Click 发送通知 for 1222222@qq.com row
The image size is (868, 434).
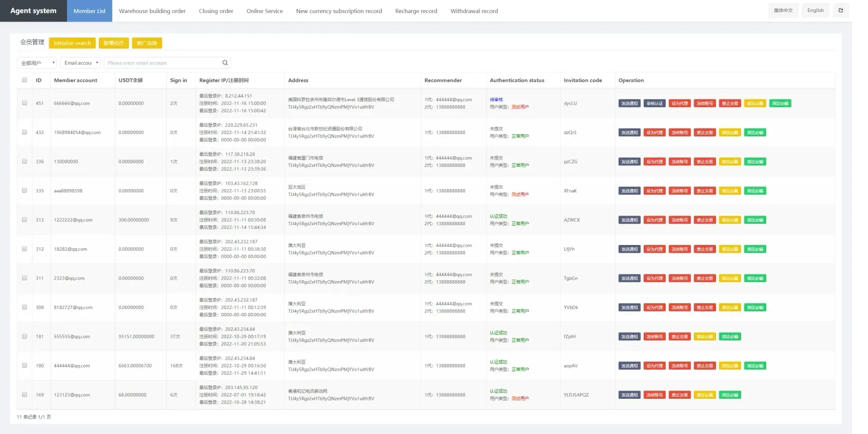(x=629, y=220)
